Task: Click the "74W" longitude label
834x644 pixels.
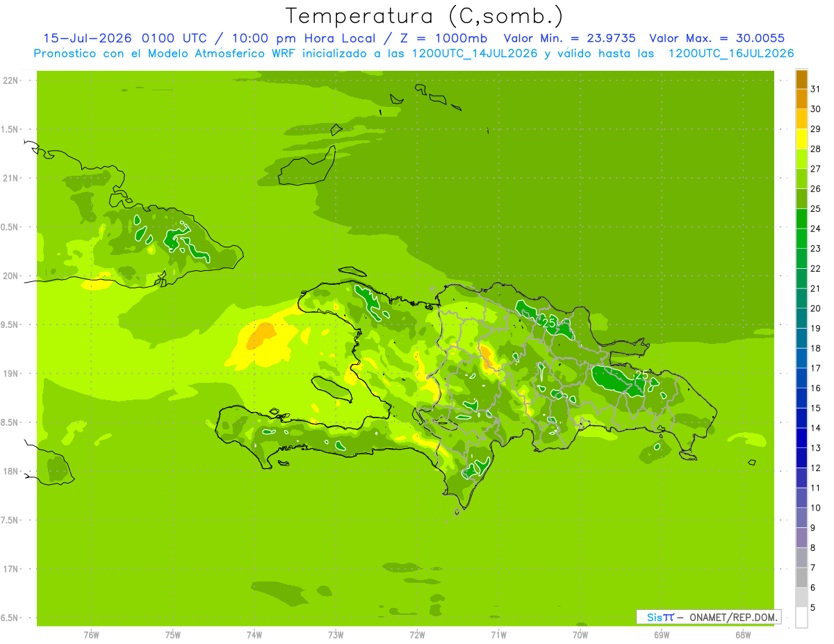Action: (254, 634)
